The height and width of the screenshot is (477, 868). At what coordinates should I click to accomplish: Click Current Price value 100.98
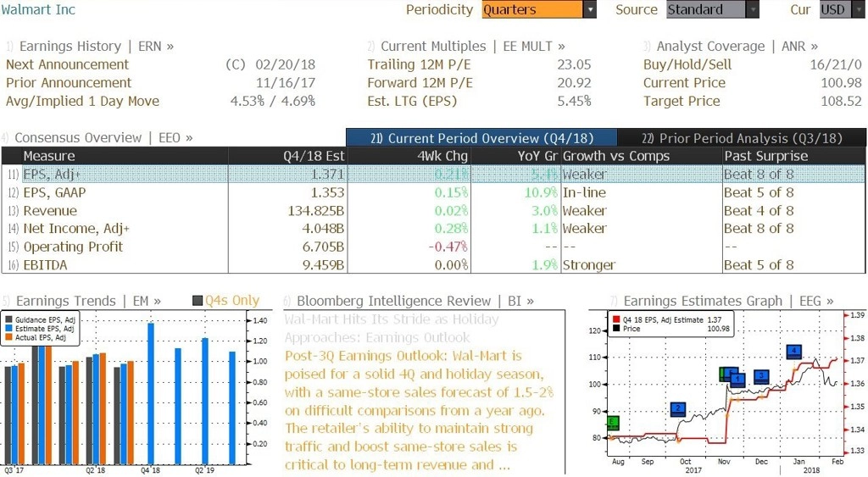pyautogui.click(x=842, y=83)
